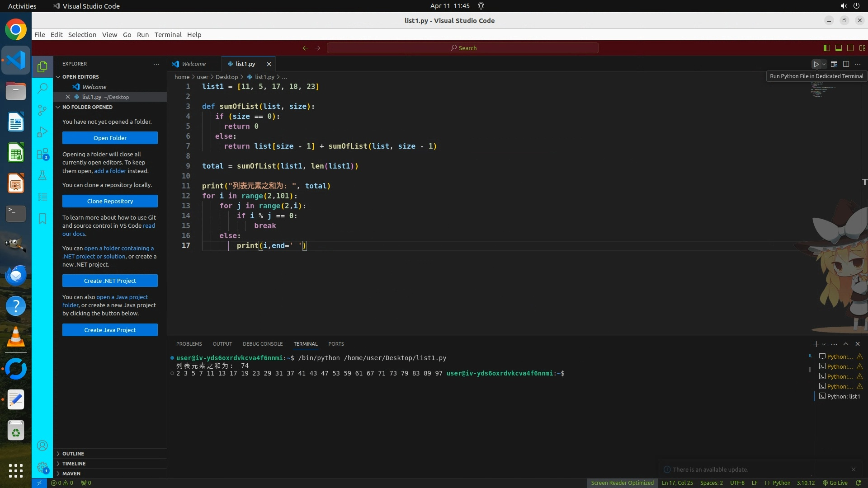This screenshot has width=868, height=488.
Task: Split the editor to the right
Action: pos(846,64)
